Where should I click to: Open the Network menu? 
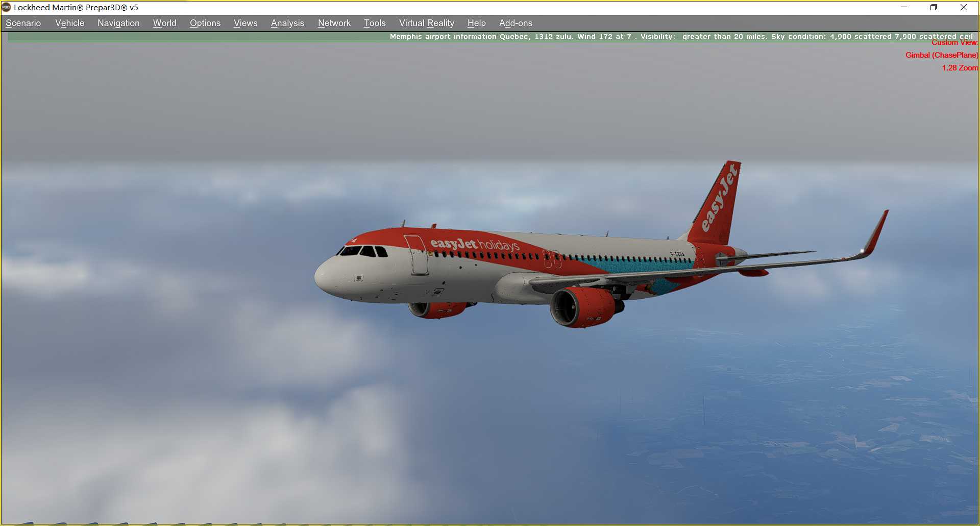(x=334, y=23)
